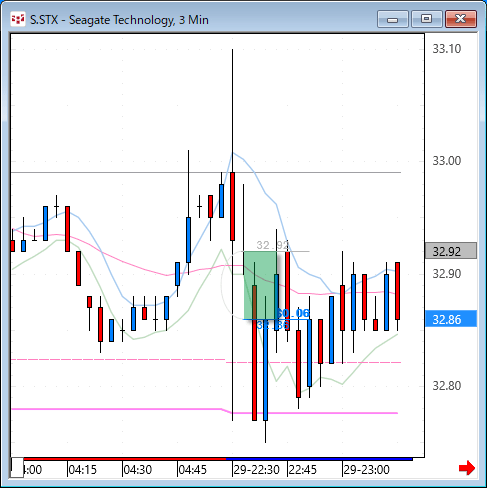Click the 32.80 price axis label
487x488 pixels.
click(x=447, y=386)
